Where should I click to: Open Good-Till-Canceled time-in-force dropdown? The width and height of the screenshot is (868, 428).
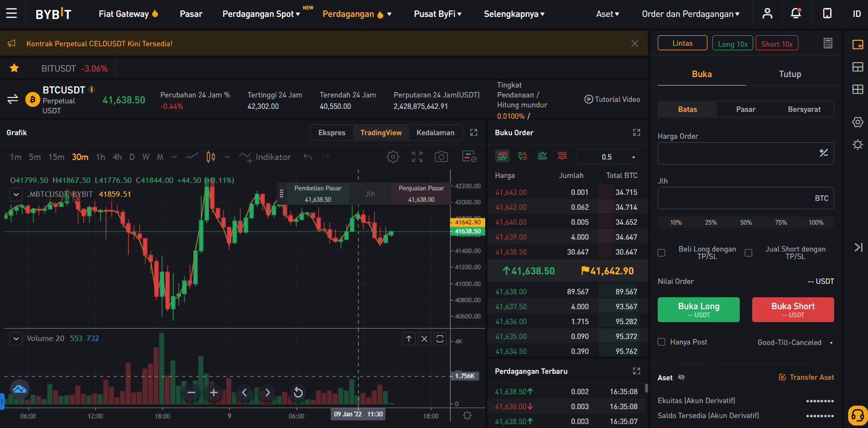pyautogui.click(x=795, y=342)
